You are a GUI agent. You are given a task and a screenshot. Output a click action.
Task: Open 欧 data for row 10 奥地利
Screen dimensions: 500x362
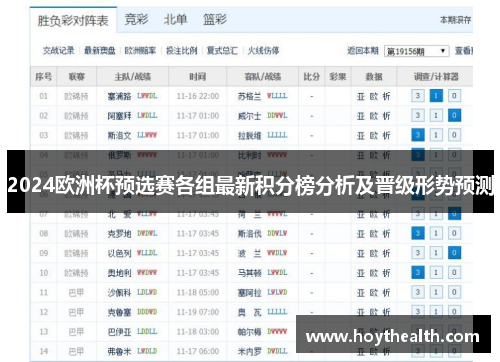(x=374, y=273)
